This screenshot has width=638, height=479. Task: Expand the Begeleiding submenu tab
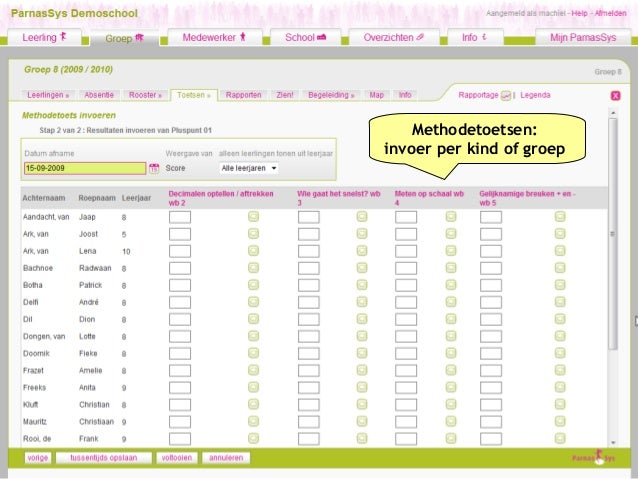tap(331, 95)
